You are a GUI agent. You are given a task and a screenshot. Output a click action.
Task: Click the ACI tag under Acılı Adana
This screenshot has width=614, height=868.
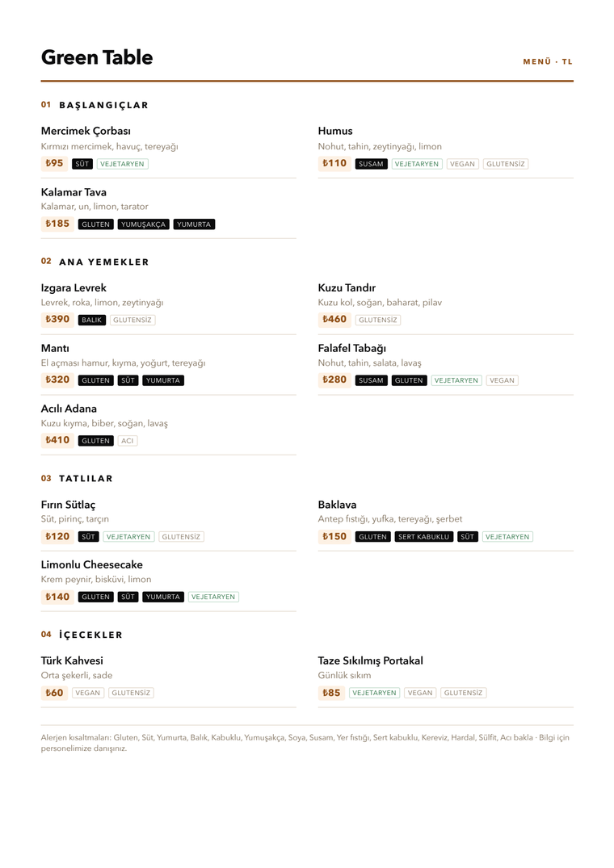(x=128, y=441)
